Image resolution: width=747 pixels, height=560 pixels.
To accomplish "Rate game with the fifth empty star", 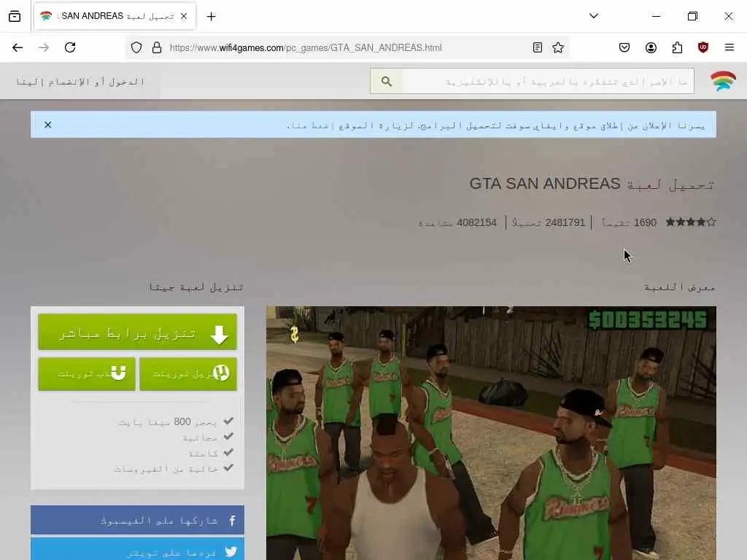I will 711,222.
